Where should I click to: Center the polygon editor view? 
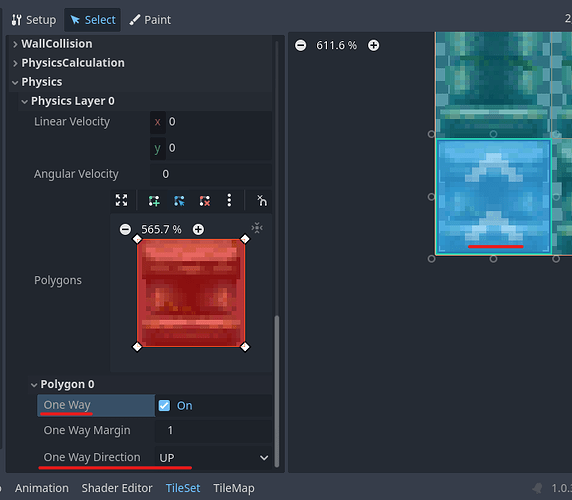(257, 228)
